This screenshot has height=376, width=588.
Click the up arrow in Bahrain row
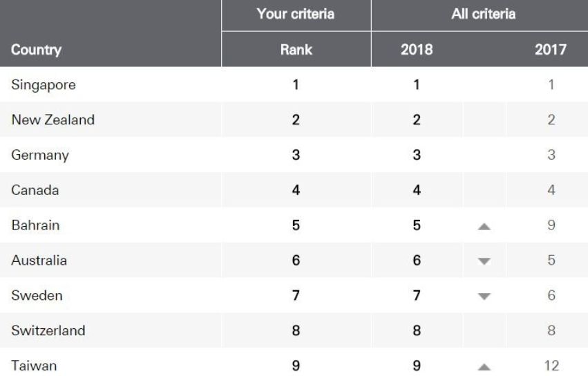pyautogui.click(x=484, y=226)
